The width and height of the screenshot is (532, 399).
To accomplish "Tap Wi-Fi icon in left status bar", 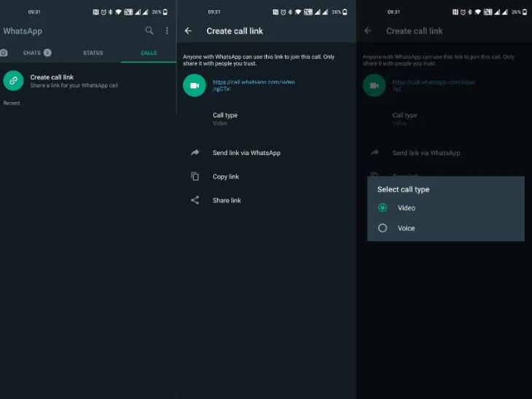I will pos(118,12).
